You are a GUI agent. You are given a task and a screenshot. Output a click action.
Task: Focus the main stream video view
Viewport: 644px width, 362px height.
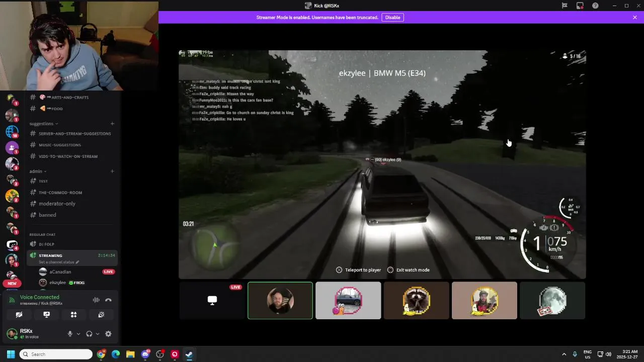click(x=382, y=164)
